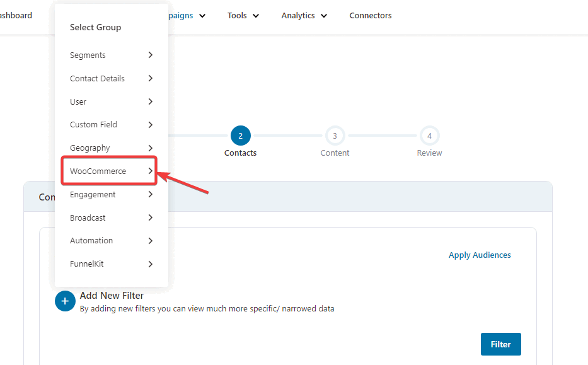Image resolution: width=588 pixels, height=365 pixels.
Task: Jump to step 4 Review circle
Action: click(429, 136)
